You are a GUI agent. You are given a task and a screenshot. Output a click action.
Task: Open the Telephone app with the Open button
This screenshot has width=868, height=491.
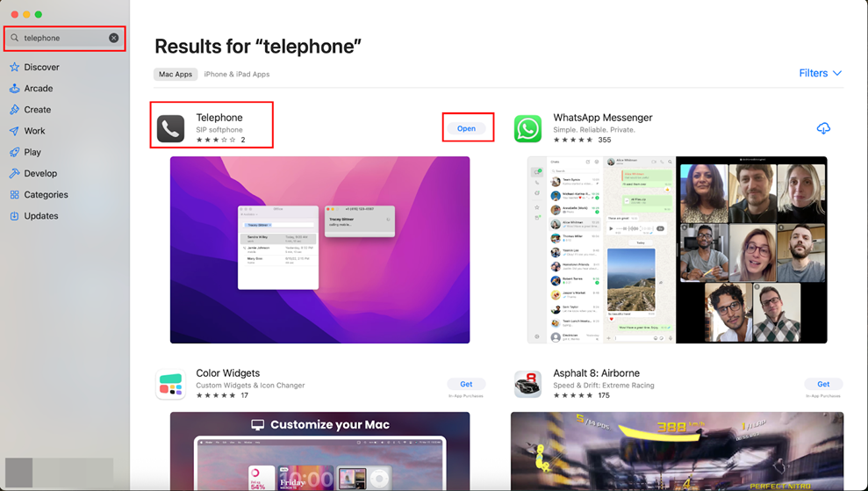[x=466, y=128]
